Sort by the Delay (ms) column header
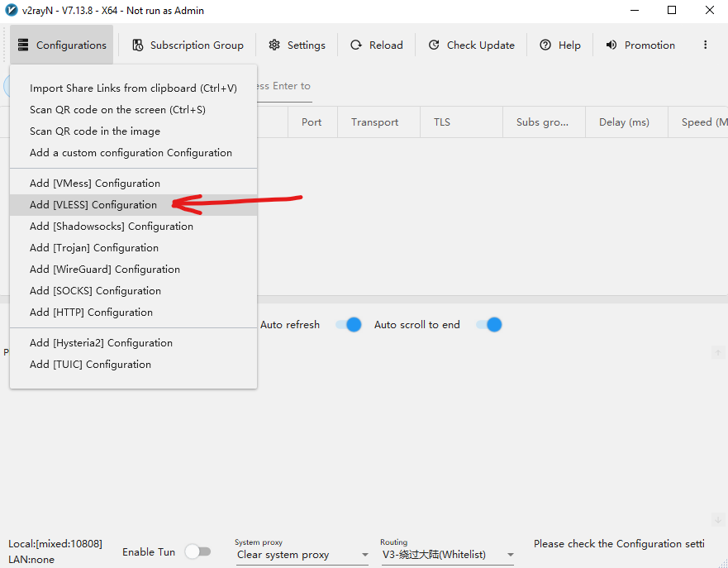The image size is (728, 568). pyautogui.click(x=624, y=122)
